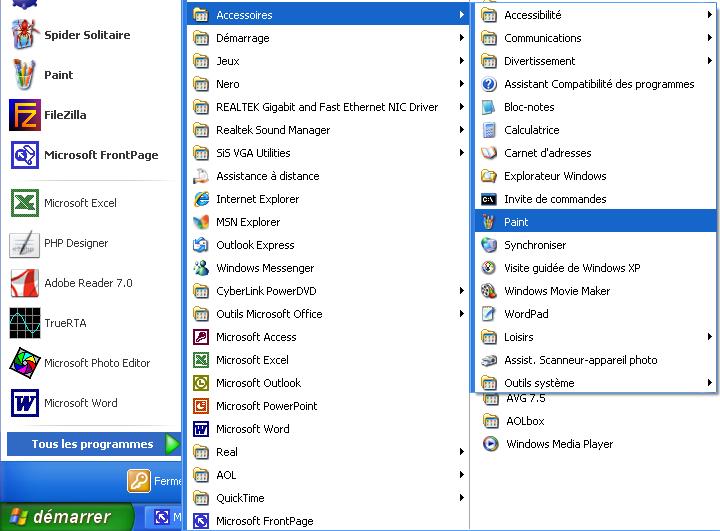Click Invite de commandes icon
The width and height of the screenshot is (720, 531).
pyautogui.click(x=489, y=199)
